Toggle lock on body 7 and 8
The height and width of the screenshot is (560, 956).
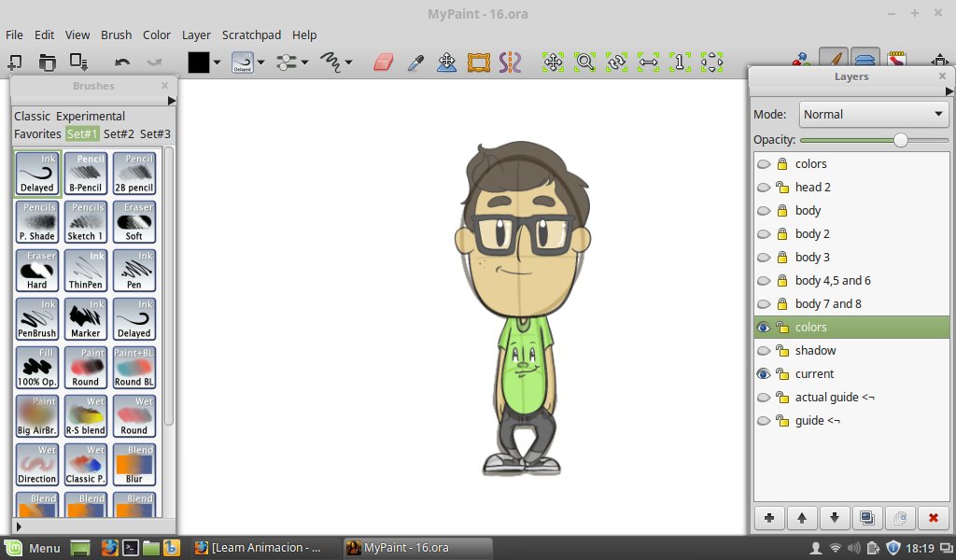[x=782, y=304]
